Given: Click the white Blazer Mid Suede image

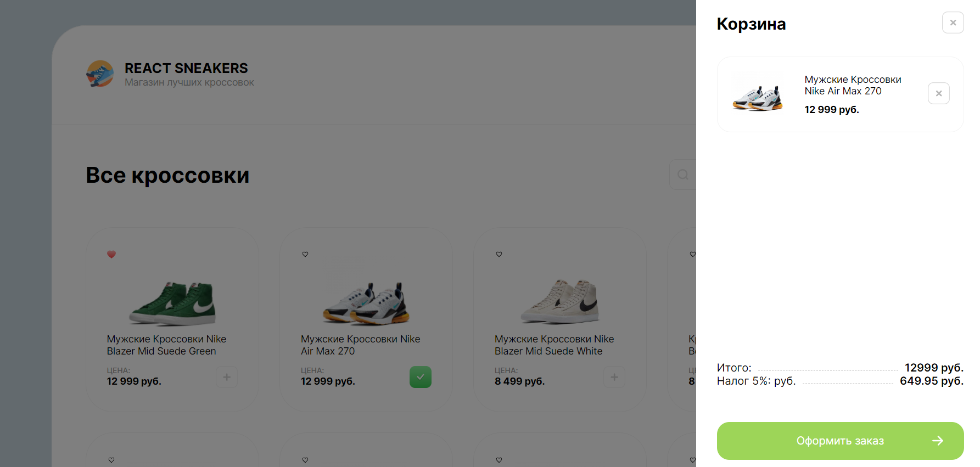Looking at the screenshot, I should pyautogui.click(x=560, y=301).
